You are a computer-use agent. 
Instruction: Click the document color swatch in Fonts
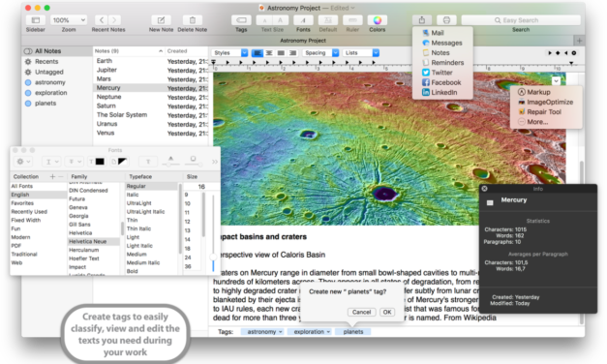click(x=122, y=162)
